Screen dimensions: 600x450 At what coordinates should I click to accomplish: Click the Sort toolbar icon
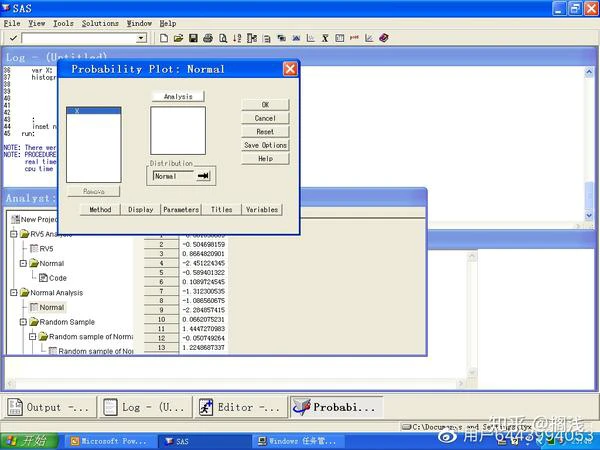(x=237, y=38)
